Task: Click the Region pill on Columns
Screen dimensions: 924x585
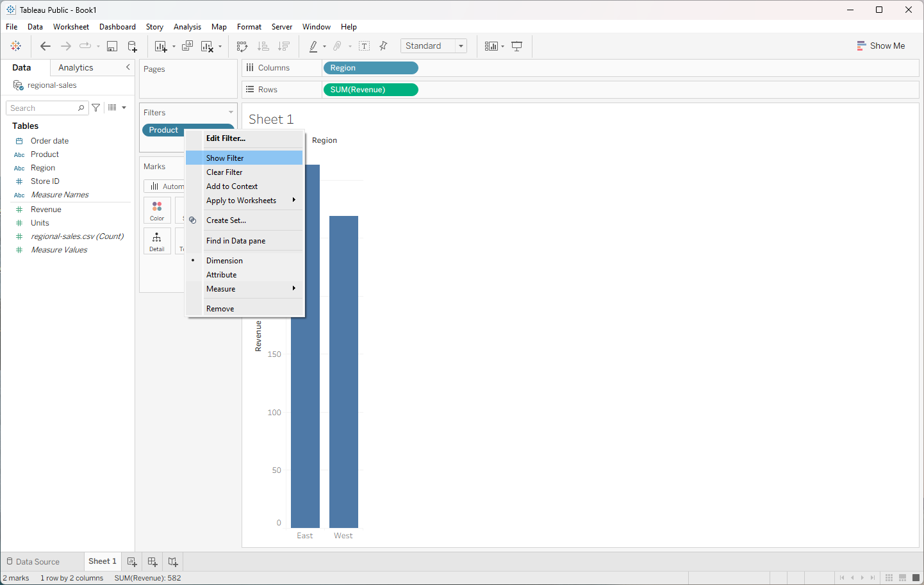Action: tap(371, 68)
